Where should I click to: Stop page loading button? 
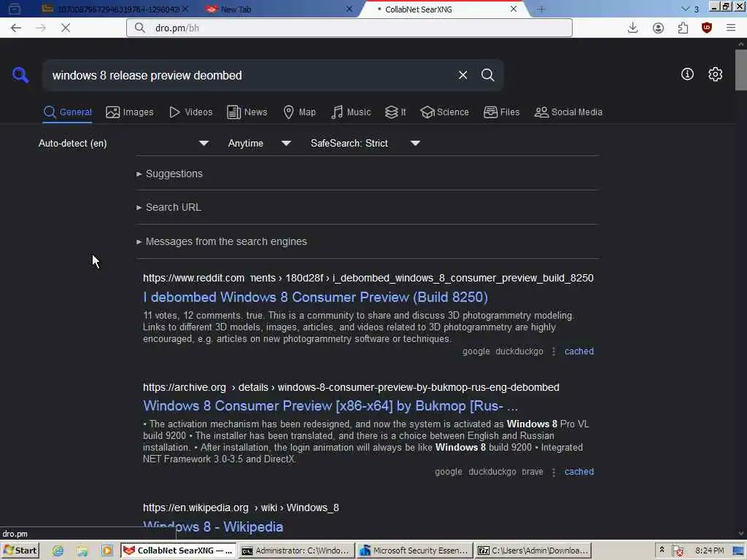66,28
